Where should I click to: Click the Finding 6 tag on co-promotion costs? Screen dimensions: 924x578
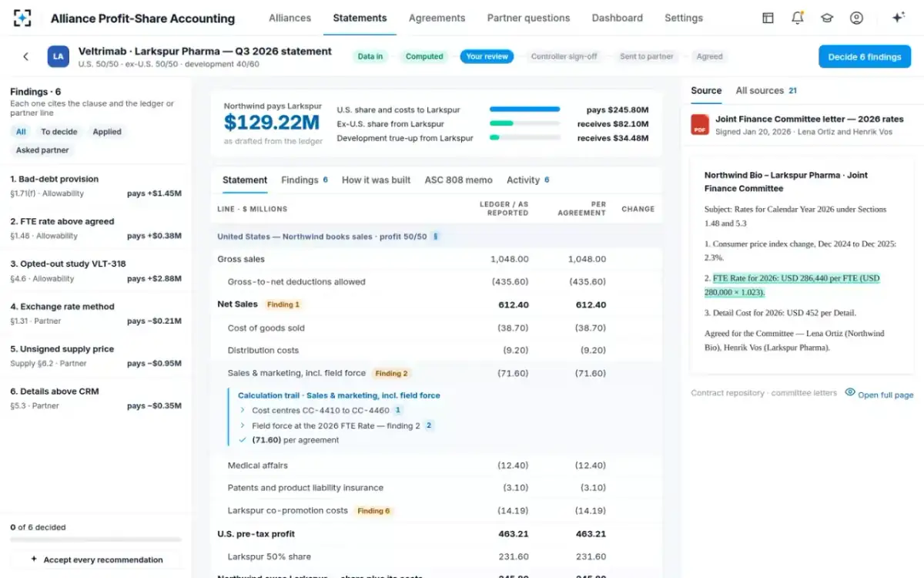(373, 511)
